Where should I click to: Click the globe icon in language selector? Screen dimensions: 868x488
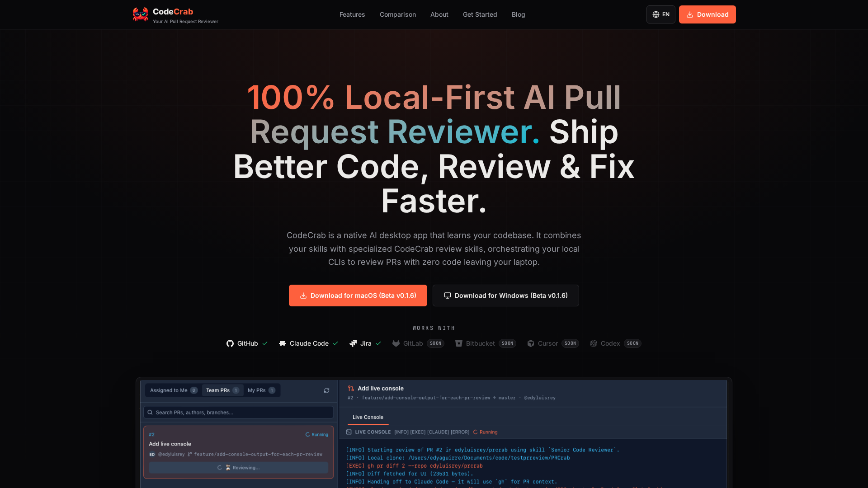tap(656, 14)
